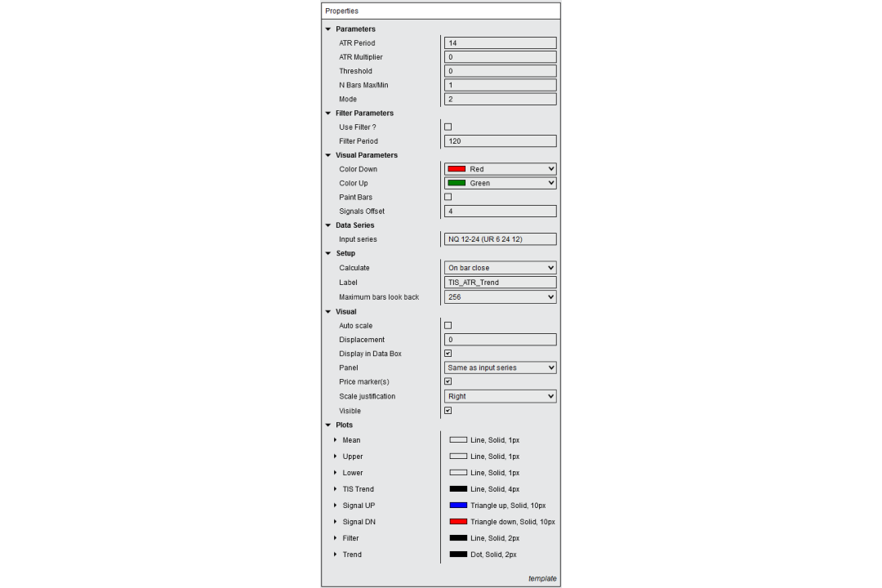Collapse the Visual Parameters section
This screenshot has width=882, height=588.
tap(328, 155)
